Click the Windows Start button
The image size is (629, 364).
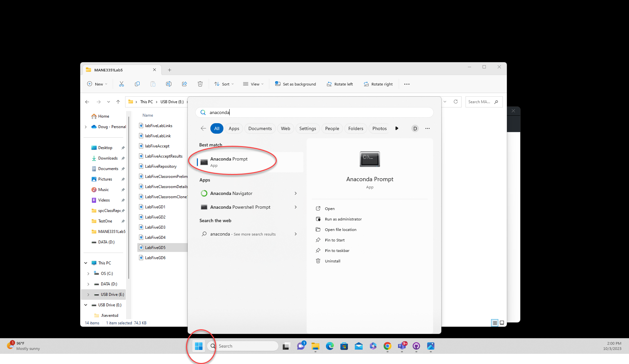tap(199, 346)
